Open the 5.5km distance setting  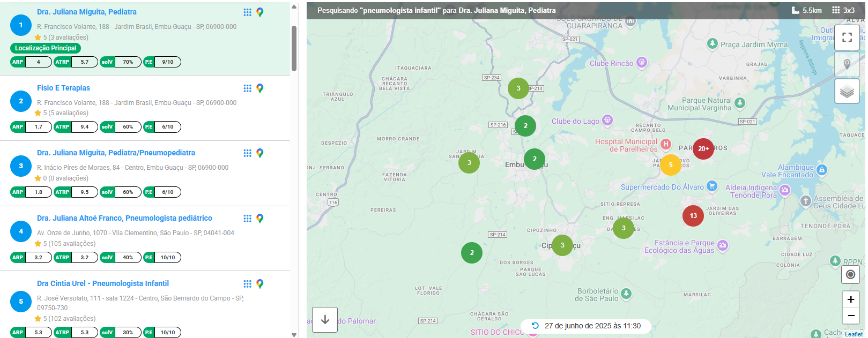tap(807, 10)
